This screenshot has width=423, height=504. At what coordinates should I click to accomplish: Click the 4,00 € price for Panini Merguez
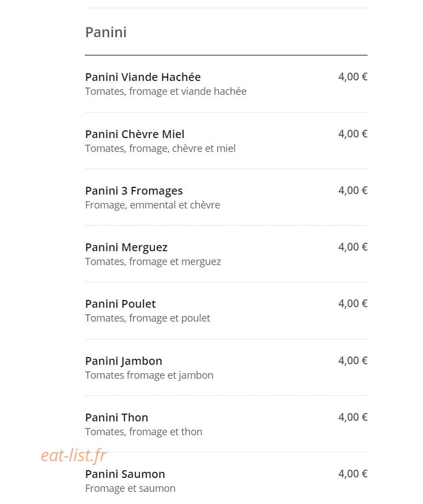[x=353, y=247]
